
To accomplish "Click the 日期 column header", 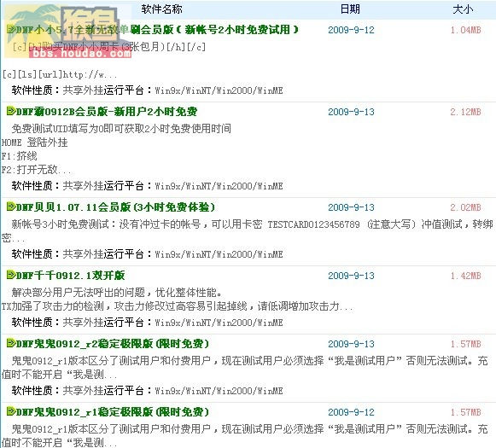I will (350, 9).
